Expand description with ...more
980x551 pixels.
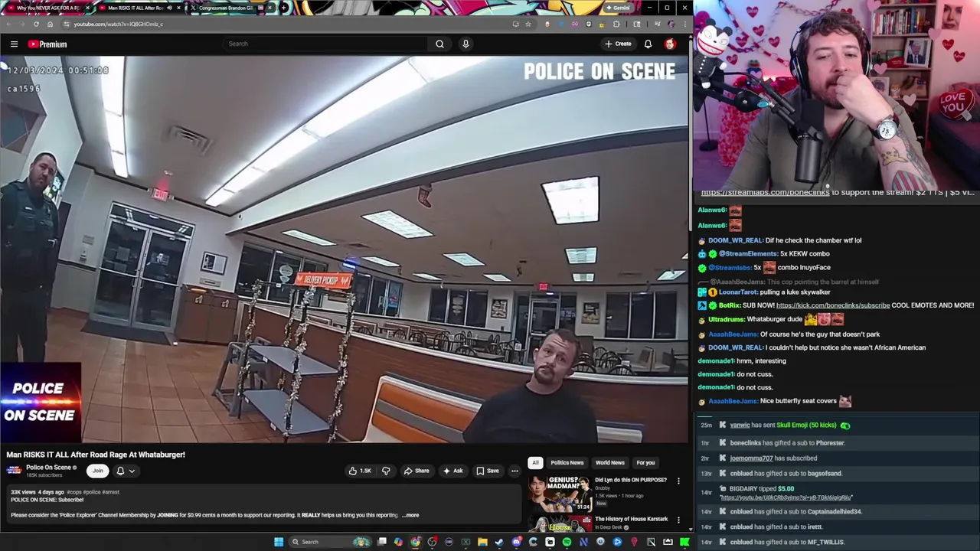tap(411, 515)
